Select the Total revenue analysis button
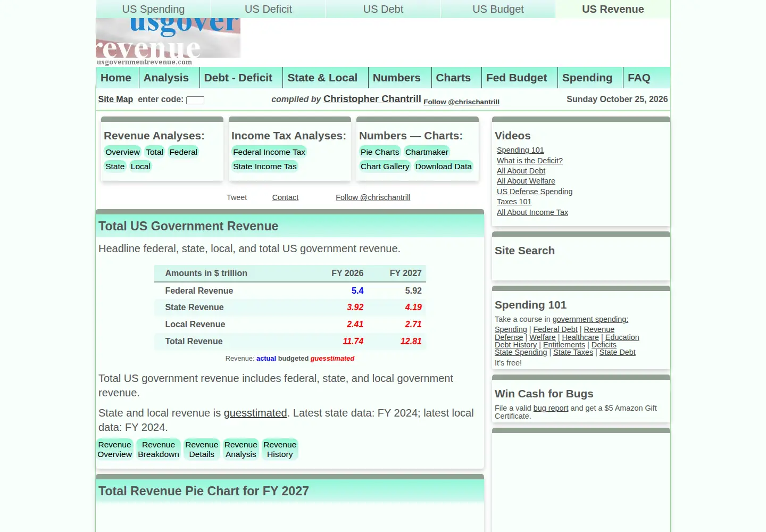This screenshot has height=532, width=766. coord(154,152)
